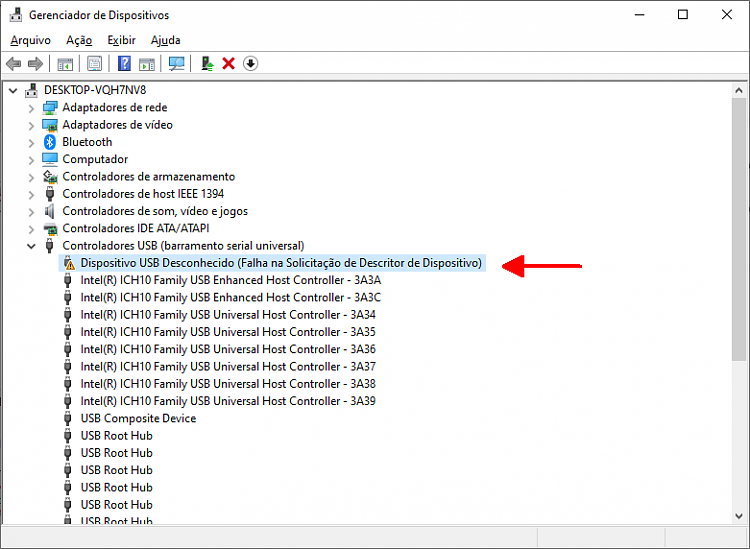Click the vertical scrollbar thumb
The width and height of the screenshot is (750, 549).
click(739, 230)
